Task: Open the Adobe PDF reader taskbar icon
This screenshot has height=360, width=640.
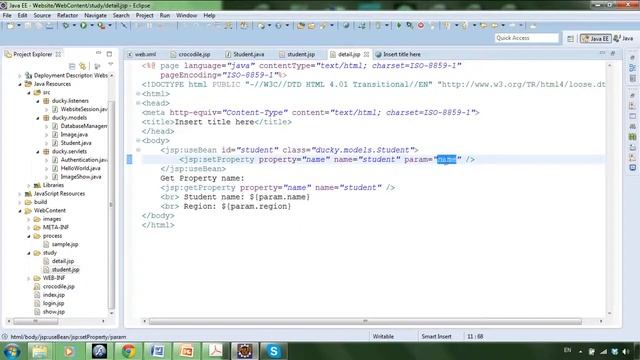Action: click(x=216, y=351)
